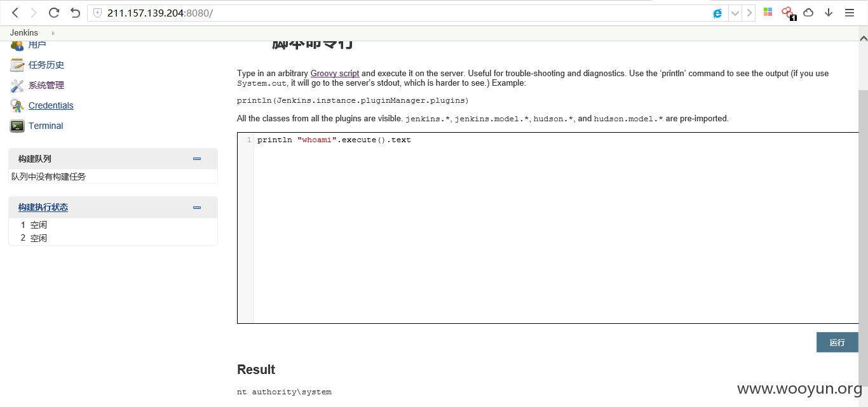Click Jenkins breadcrumb link
The width and height of the screenshot is (868, 407).
(24, 33)
